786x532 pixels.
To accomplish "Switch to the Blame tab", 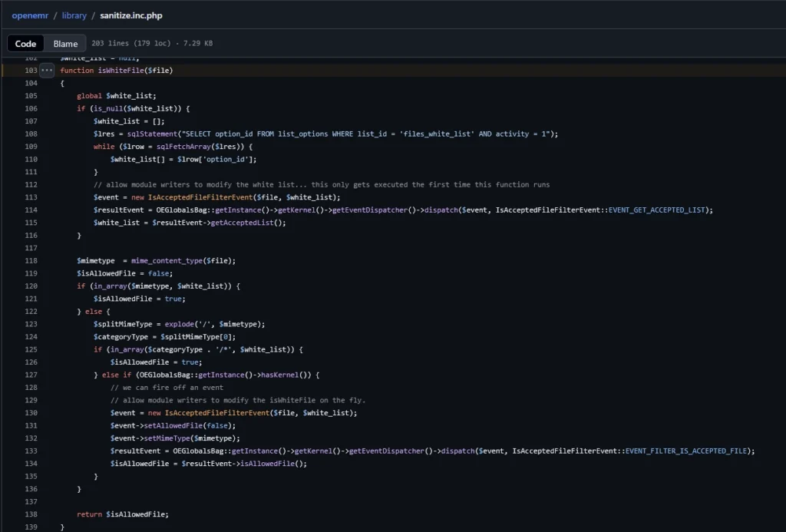I will [x=66, y=44].
